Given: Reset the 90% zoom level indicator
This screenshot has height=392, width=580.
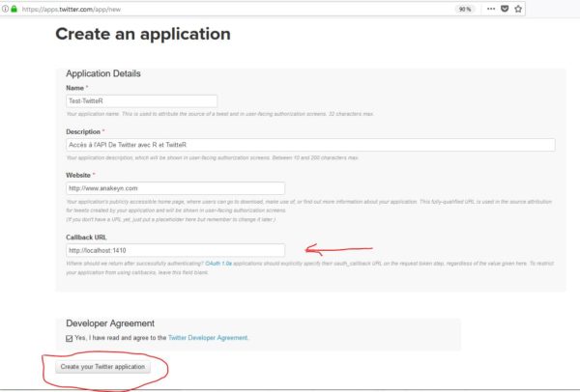Looking at the screenshot, I should 465,10.
